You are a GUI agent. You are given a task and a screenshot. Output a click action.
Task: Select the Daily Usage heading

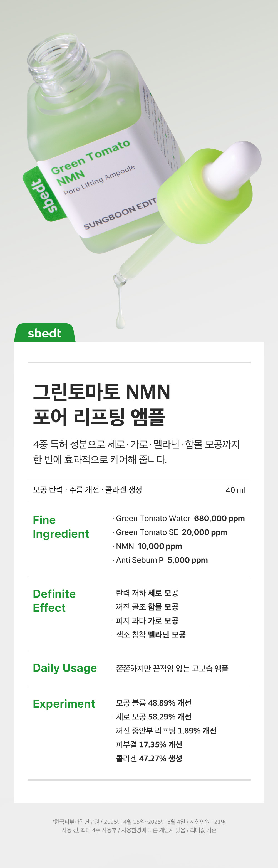tap(64, 668)
